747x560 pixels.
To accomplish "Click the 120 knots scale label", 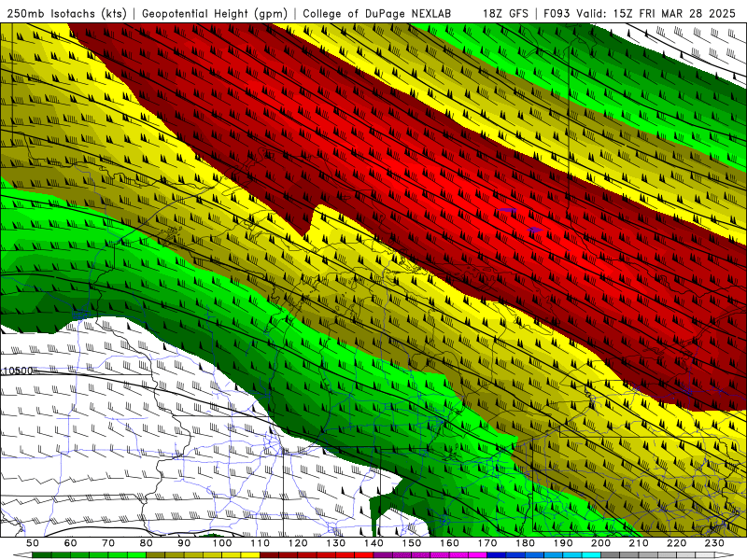I will (x=298, y=543).
